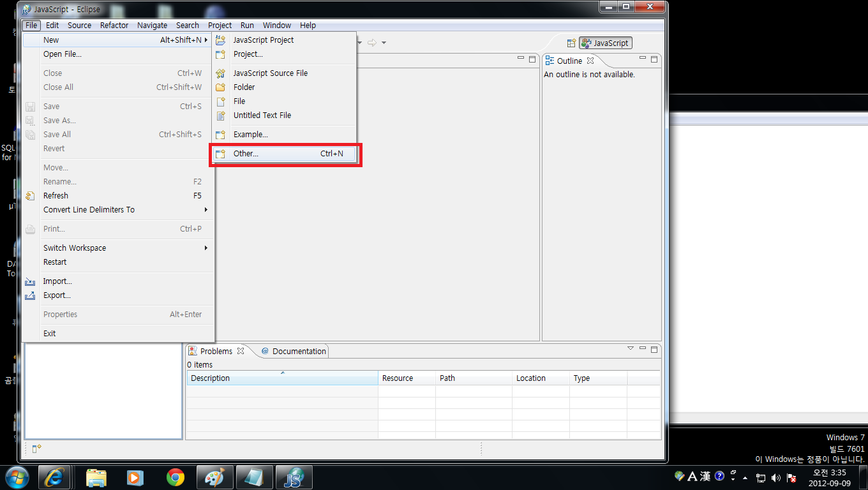Screen dimensions: 868x490
Task: Minimize the Problems panel
Action: [643, 349]
